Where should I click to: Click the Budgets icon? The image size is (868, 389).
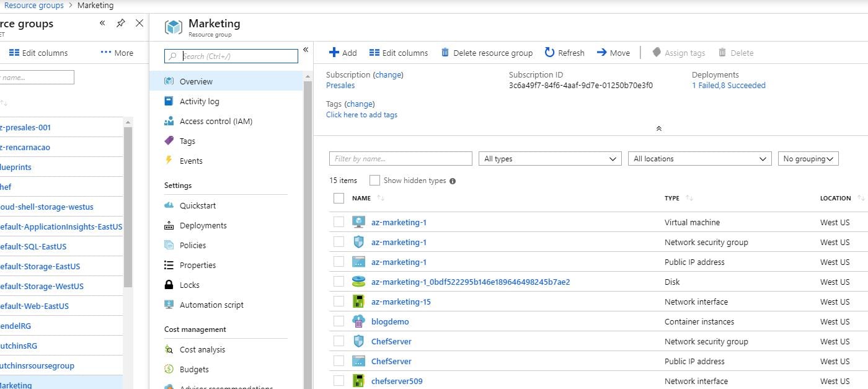point(169,369)
